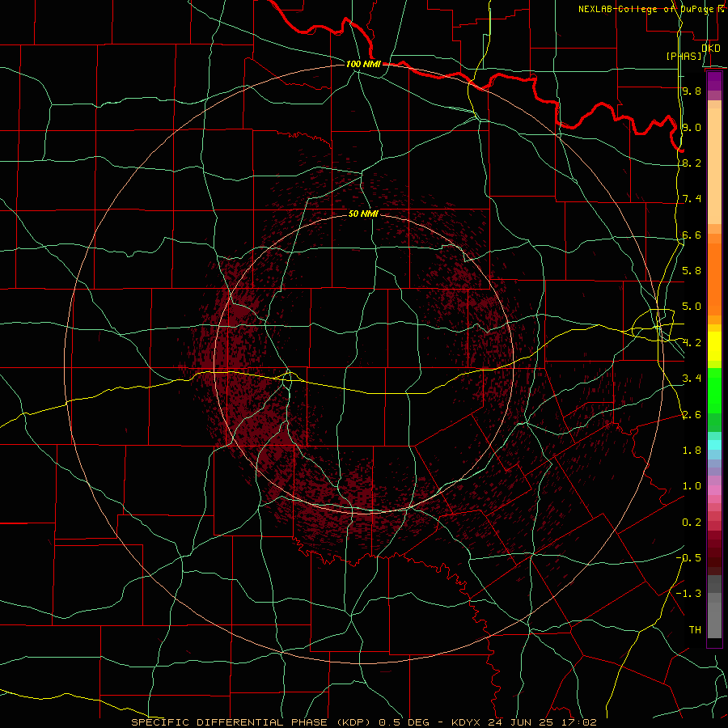Click the "TH" threshold label on the scale
This screenshot has width=728, height=728.
pyautogui.click(x=695, y=630)
